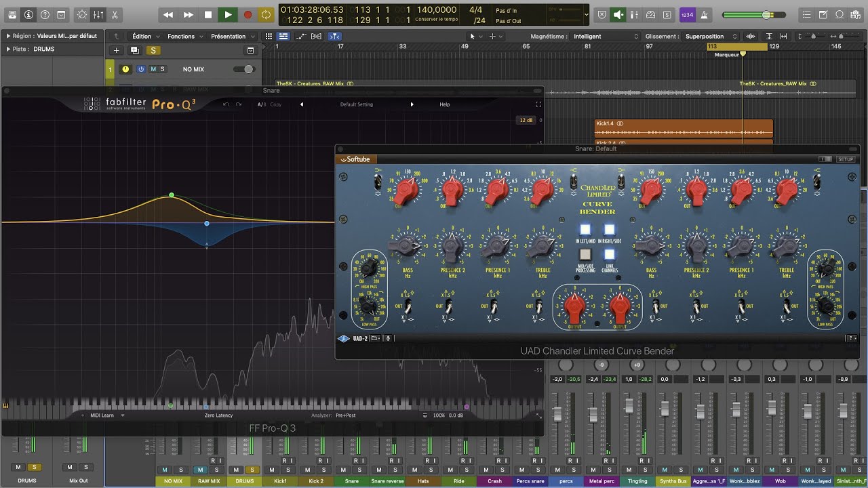Open Quick Help question mark button
The image size is (868, 488).
pyautogui.click(x=45, y=14)
